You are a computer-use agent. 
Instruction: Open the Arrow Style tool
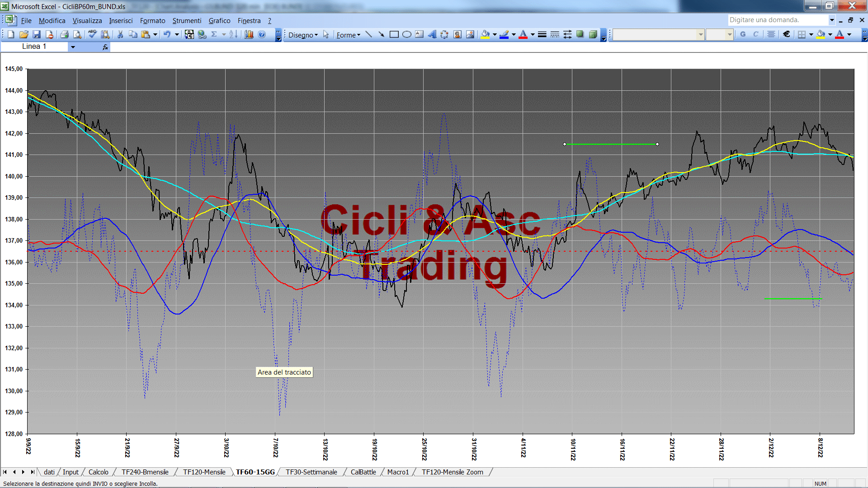[567, 34]
